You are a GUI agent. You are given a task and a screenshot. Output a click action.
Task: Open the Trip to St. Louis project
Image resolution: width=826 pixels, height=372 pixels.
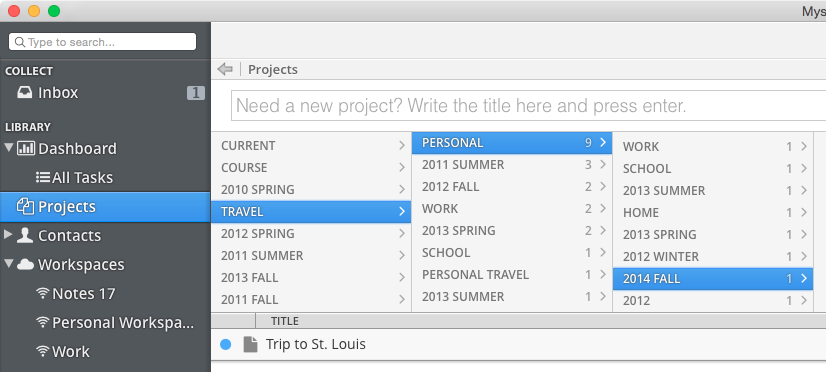click(x=316, y=345)
